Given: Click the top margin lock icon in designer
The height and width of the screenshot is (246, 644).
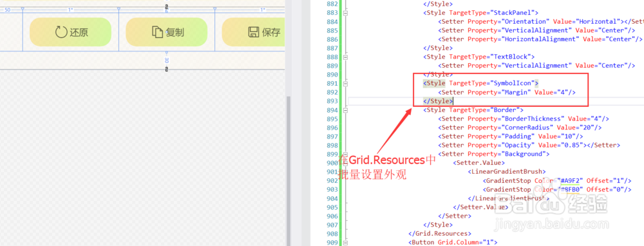Looking at the screenshot, I should click(x=166, y=6).
